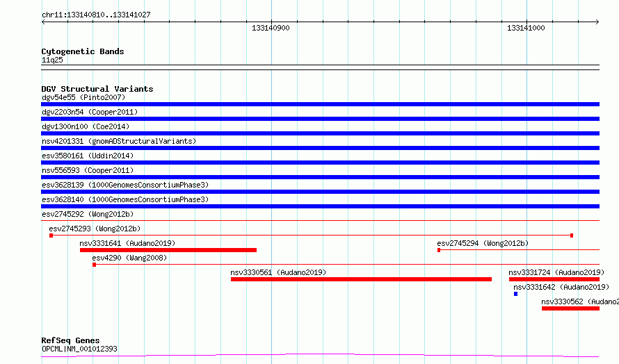Viewport: 619px width, 364px height.
Task: Click the dgv2203n54 blue variant bar
Action: (x=320, y=119)
